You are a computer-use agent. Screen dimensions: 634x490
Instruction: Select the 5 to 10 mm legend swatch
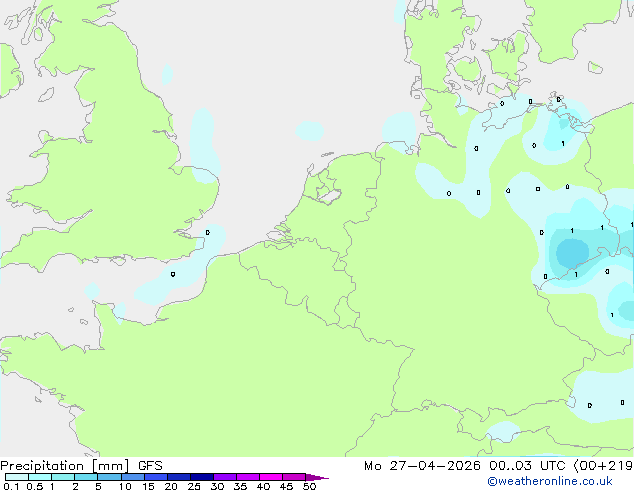click(109, 477)
